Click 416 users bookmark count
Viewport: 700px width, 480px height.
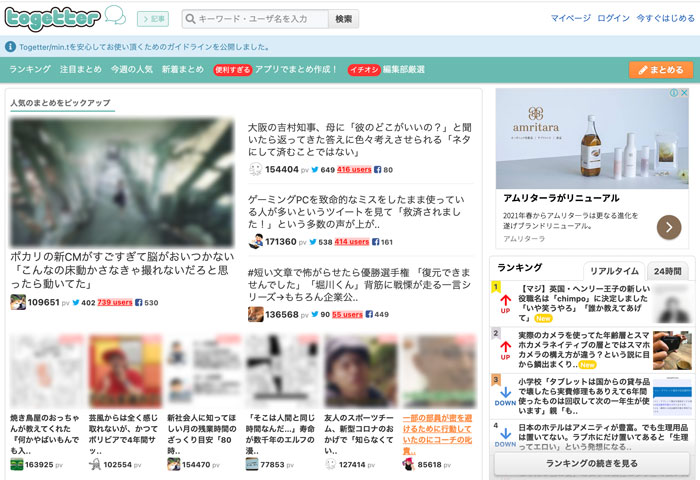354,170
